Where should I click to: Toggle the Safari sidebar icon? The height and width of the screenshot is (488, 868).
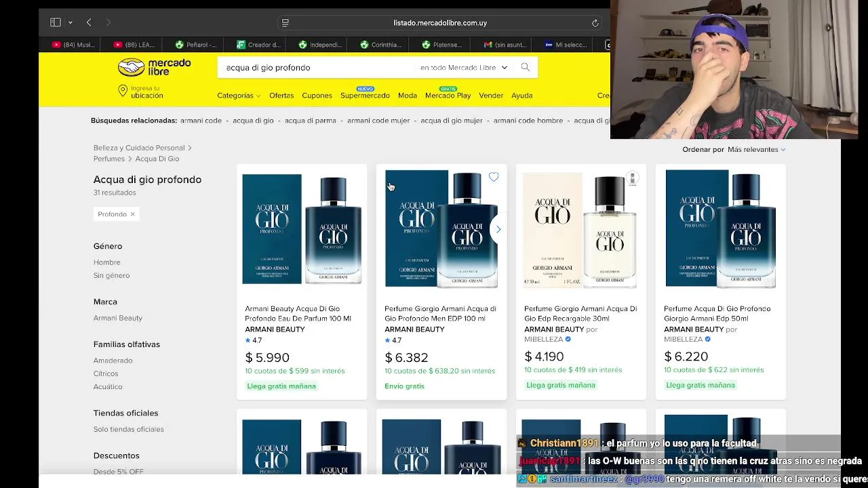click(56, 22)
